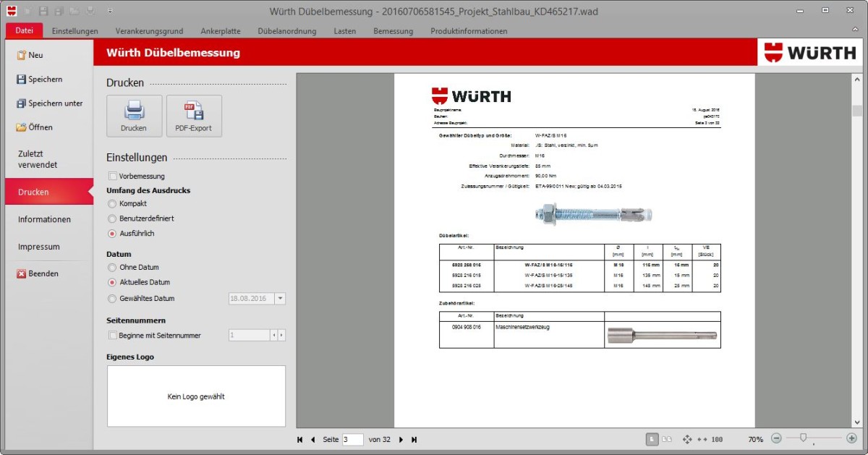Image resolution: width=868 pixels, height=455 pixels.
Task: Click the '5928 255 015' article number
Action: coord(466,265)
